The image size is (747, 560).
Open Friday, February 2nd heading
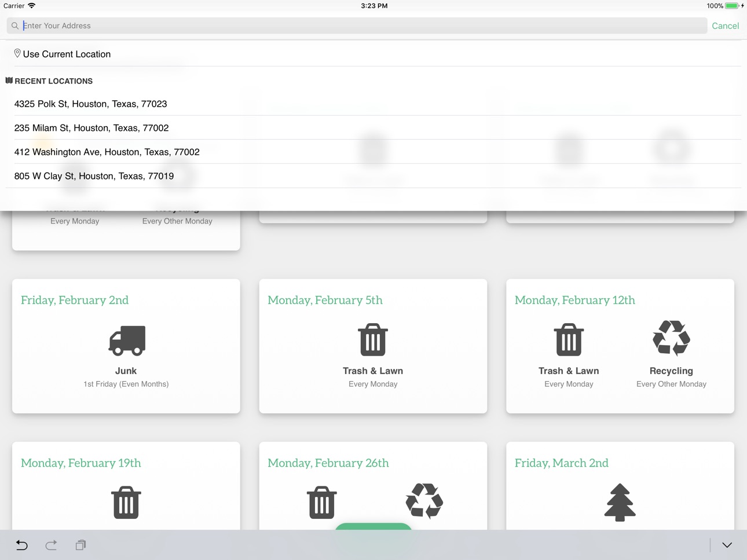[x=75, y=300]
